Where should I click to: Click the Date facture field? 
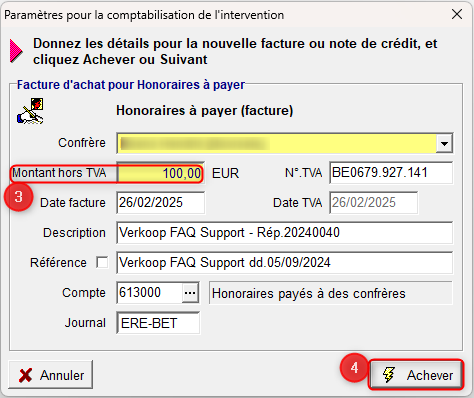click(161, 202)
